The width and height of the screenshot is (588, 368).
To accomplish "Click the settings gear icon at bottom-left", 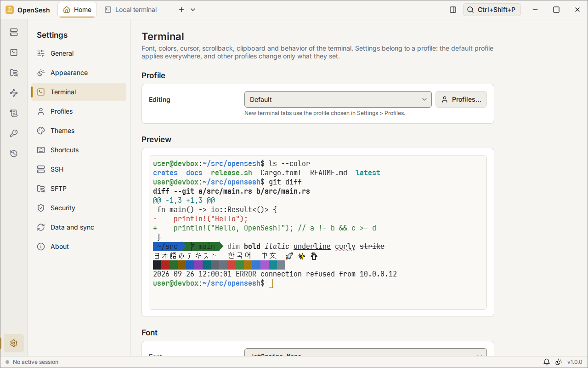I will [x=14, y=343].
